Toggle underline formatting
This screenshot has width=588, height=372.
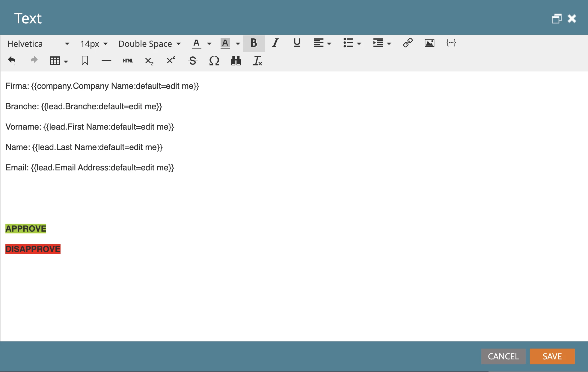click(297, 43)
